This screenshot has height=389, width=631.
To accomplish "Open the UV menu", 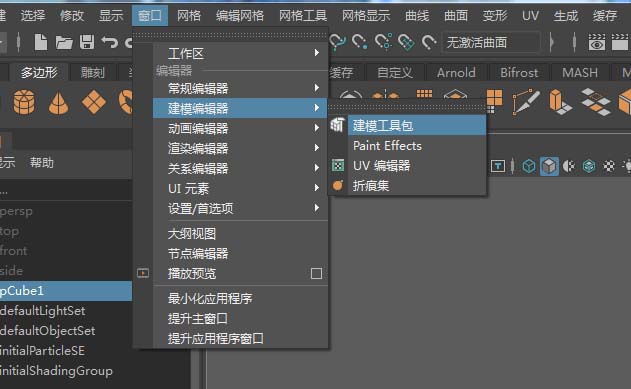I will pos(530,15).
